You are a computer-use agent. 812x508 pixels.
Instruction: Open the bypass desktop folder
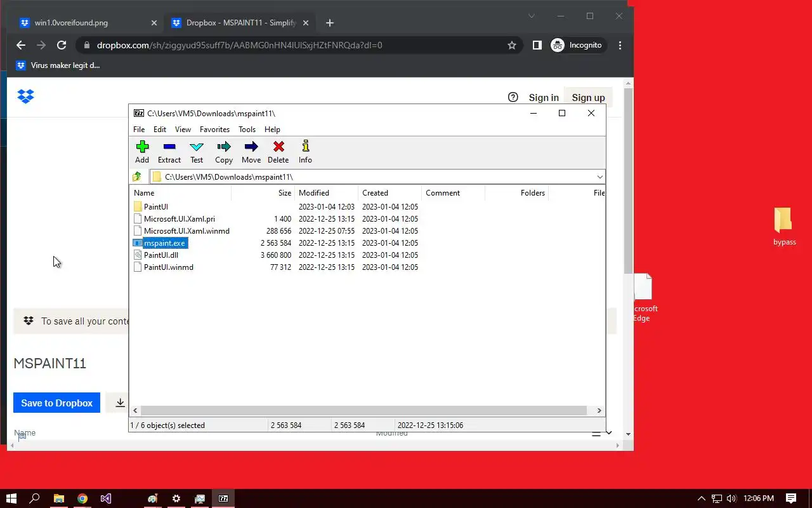(x=784, y=226)
